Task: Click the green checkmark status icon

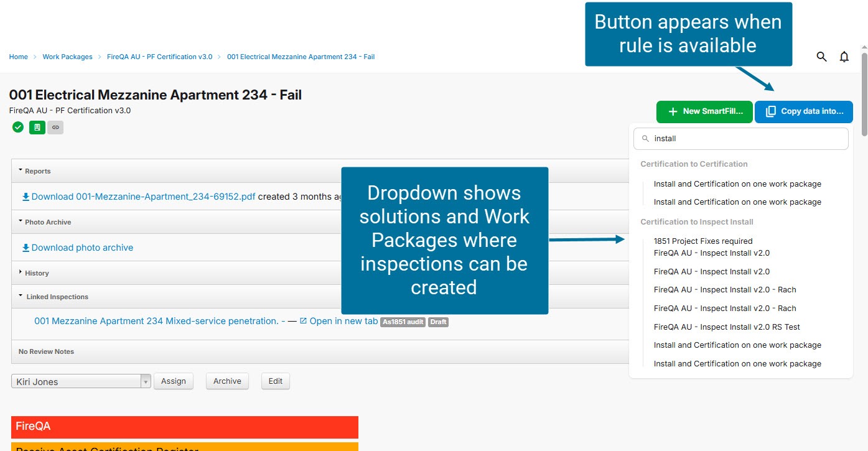Action: (x=18, y=127)
